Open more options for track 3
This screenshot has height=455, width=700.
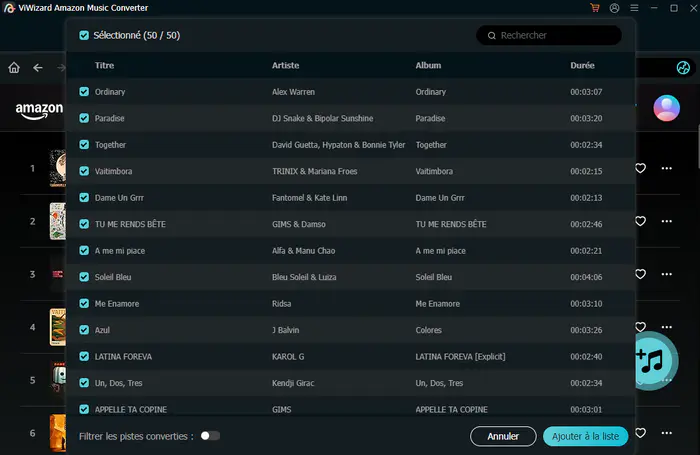(x=667, y=274)
